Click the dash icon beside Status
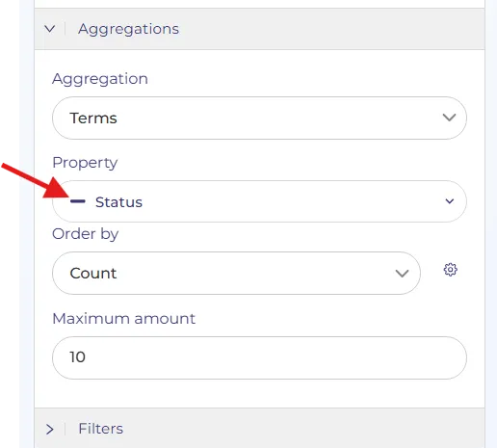 click(78, 201)
